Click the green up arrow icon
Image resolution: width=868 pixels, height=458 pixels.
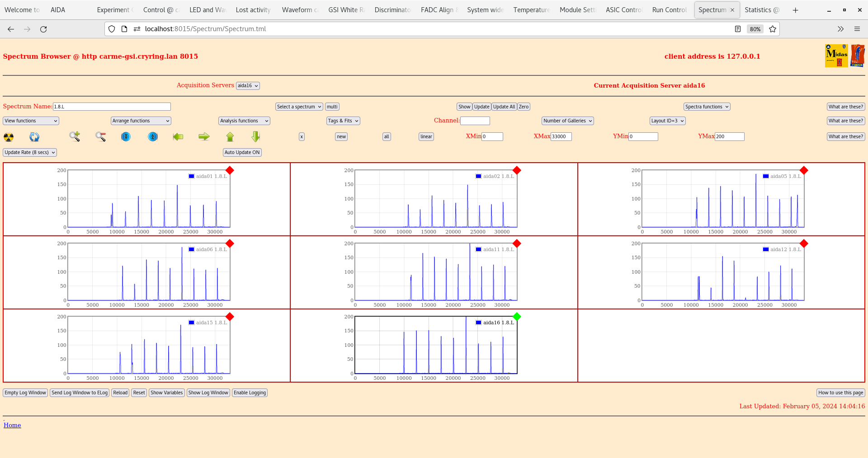point(230,136)
